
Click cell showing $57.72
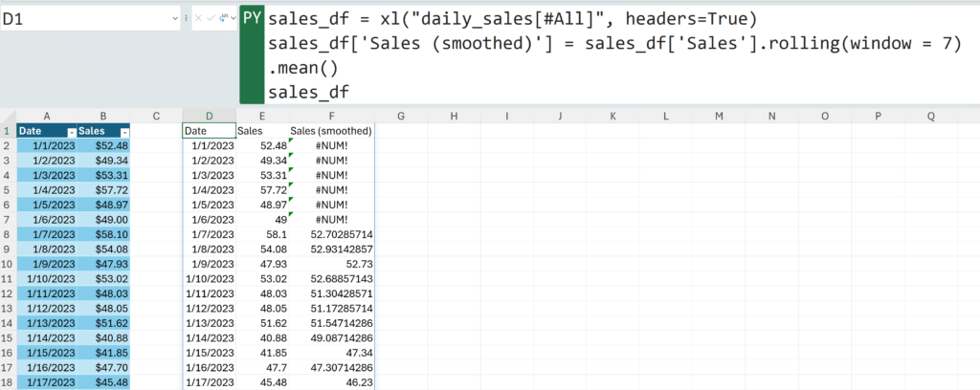103,189
